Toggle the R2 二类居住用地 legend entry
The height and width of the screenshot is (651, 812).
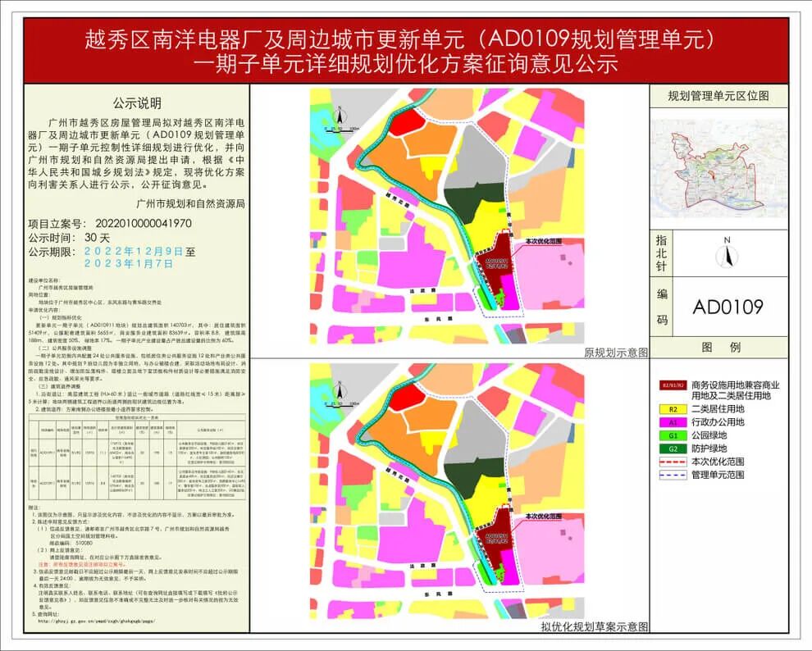pyautogui.click(x=673, y=409)
